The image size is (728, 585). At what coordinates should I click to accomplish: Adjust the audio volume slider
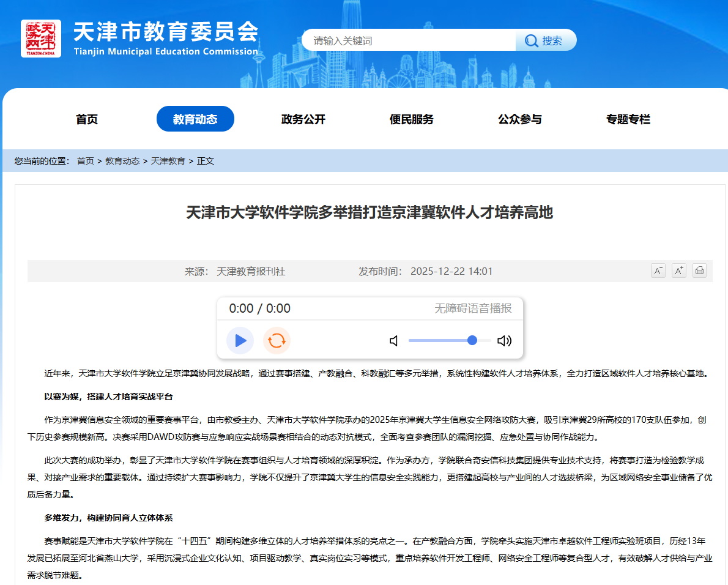[x=450, y=341]
